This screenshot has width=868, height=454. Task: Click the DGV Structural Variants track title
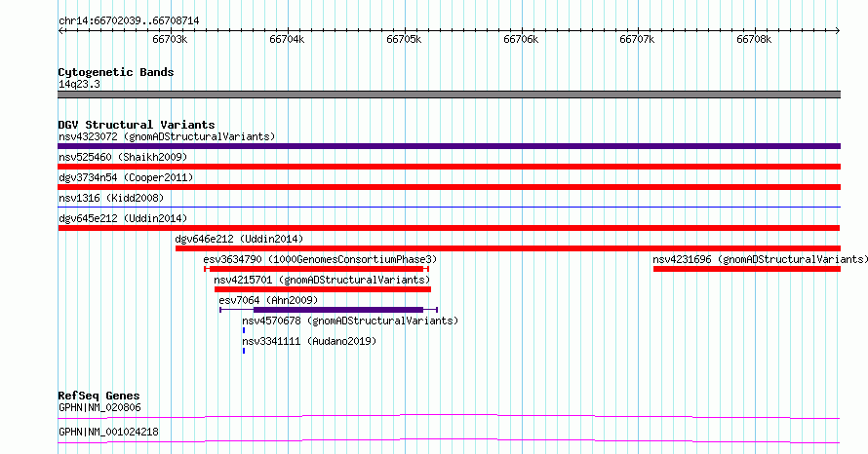[x=137, y=125]
